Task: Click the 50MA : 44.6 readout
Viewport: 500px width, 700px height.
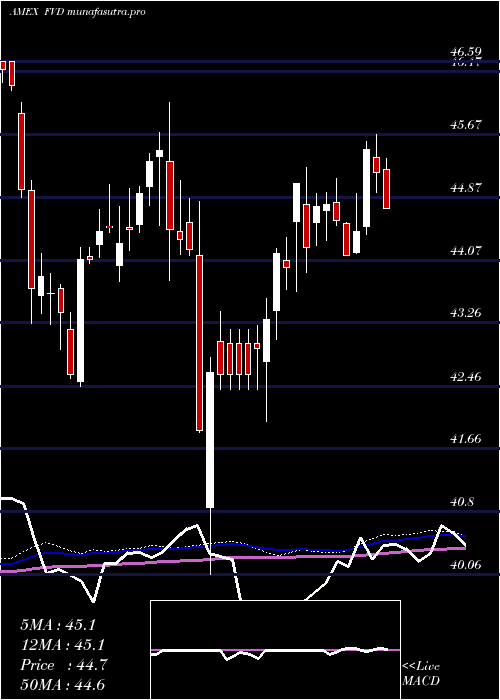Action: point(62,684)
